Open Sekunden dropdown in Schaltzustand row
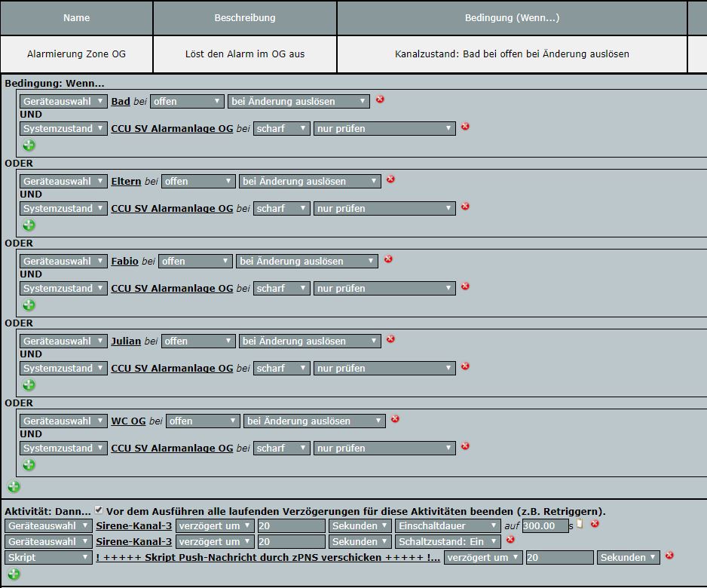This screenshot has width=707, height=588. pos(360,541)
